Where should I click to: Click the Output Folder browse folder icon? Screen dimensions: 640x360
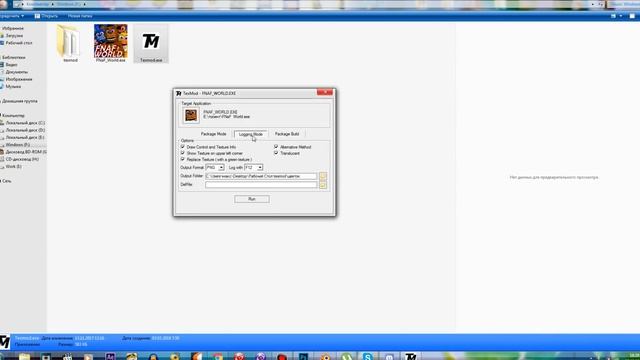(x=323, y=176)
